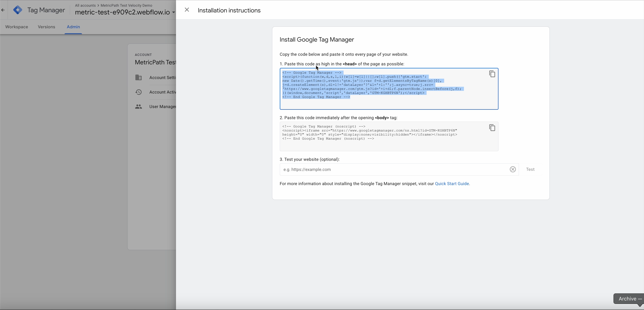Close the Installation instructions panel
644x310 pixels.
click(187, 10)
